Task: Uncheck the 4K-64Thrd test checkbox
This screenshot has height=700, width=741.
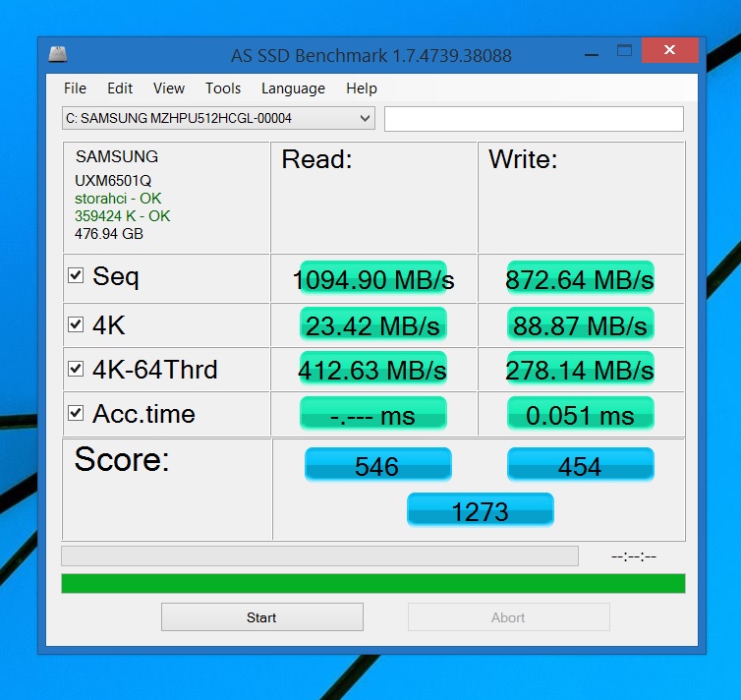Action: tap(76, 369)
